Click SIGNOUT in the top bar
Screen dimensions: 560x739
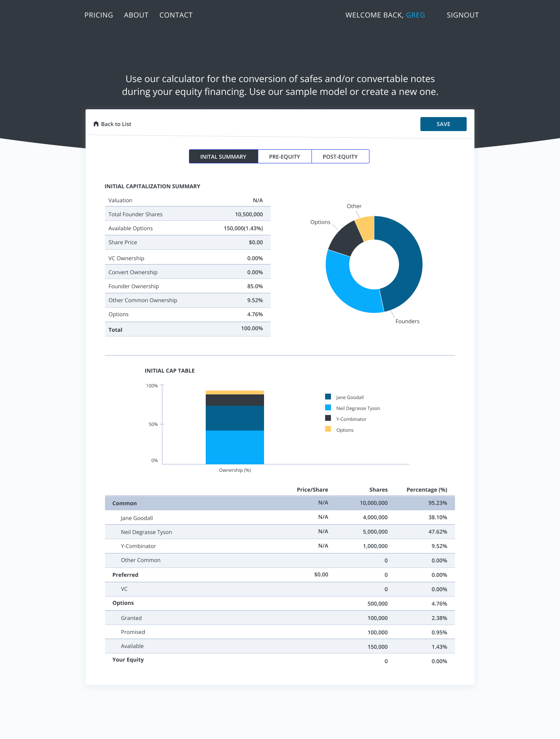pos(462,15)
